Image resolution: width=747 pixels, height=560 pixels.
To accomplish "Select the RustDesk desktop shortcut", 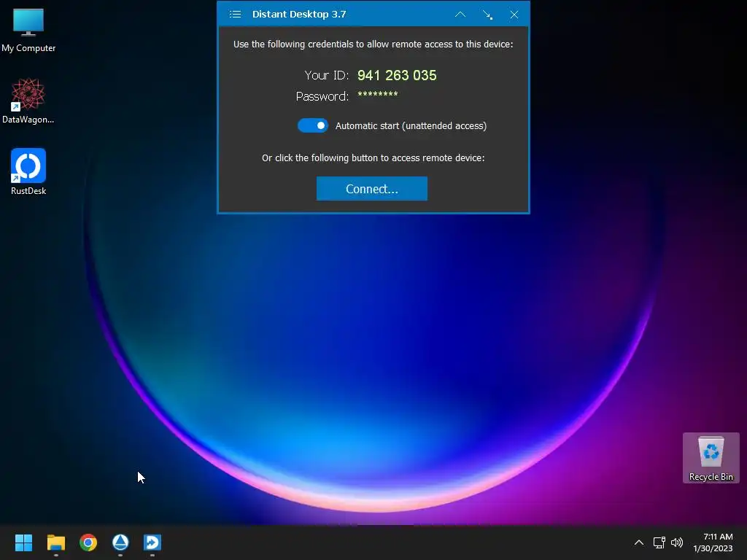I will [28, 171].
